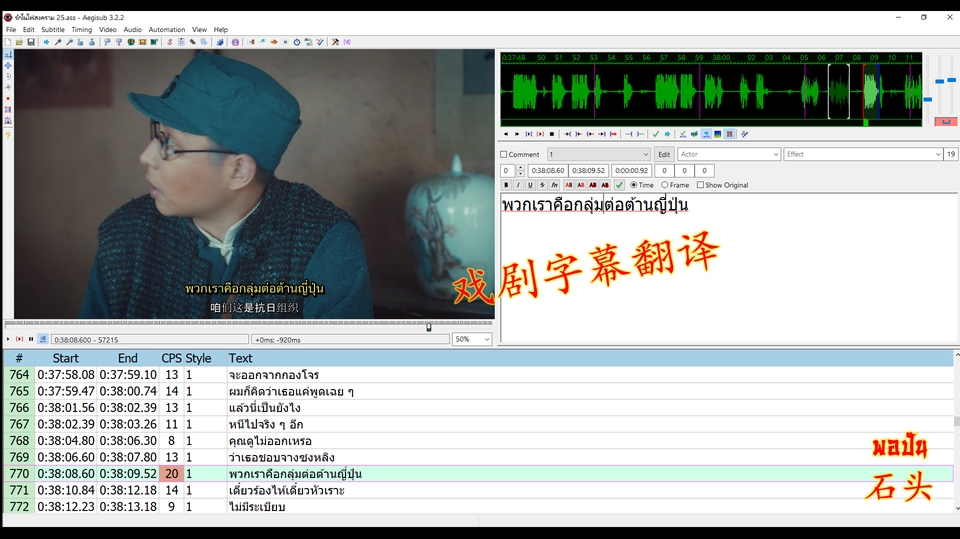This screenshot has width=960, height=539.
Task: Pause the video playback
Action: [31, 339]
